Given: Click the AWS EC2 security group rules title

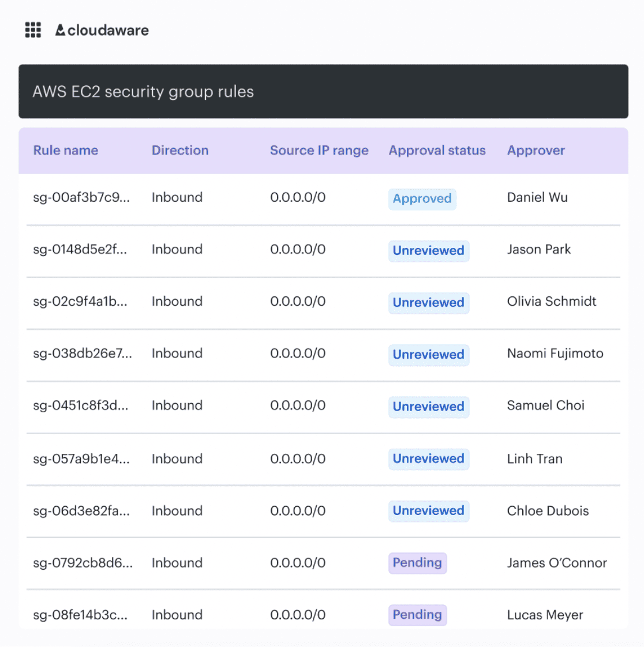Looking at the screenshot, I should (x=143, y=92).
